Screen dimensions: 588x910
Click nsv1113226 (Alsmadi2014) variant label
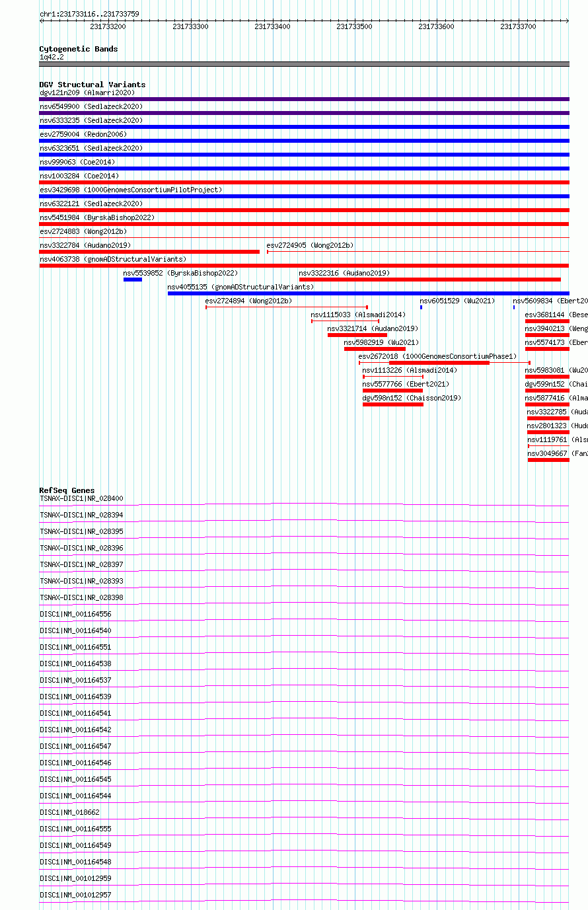pyautogui.click(x=410, y=370)
